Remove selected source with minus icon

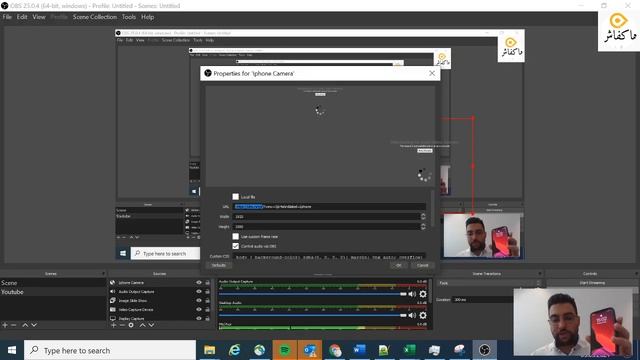[122, 325]
